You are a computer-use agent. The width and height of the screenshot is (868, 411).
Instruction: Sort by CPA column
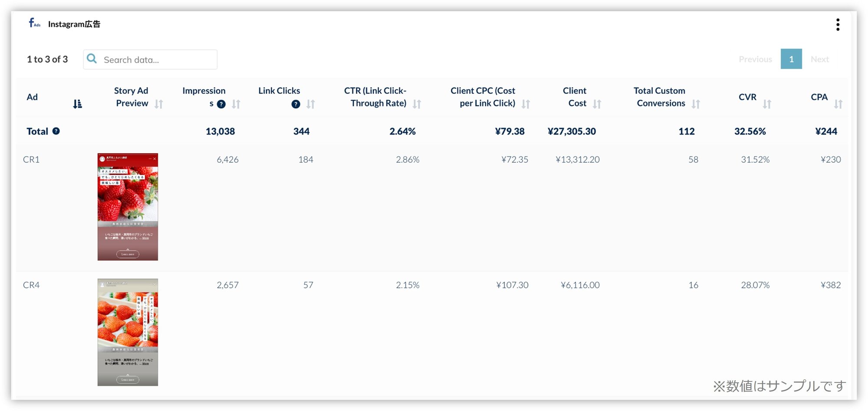pos(838,104)
